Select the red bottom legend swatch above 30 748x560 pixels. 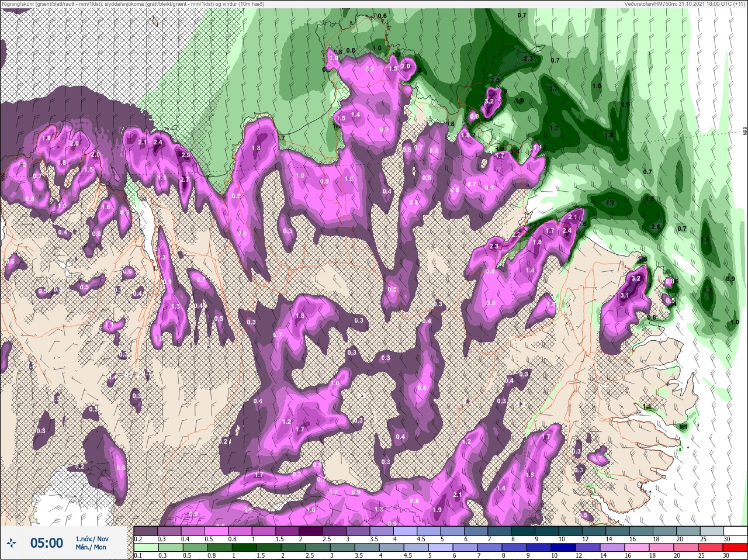(736, 547)
